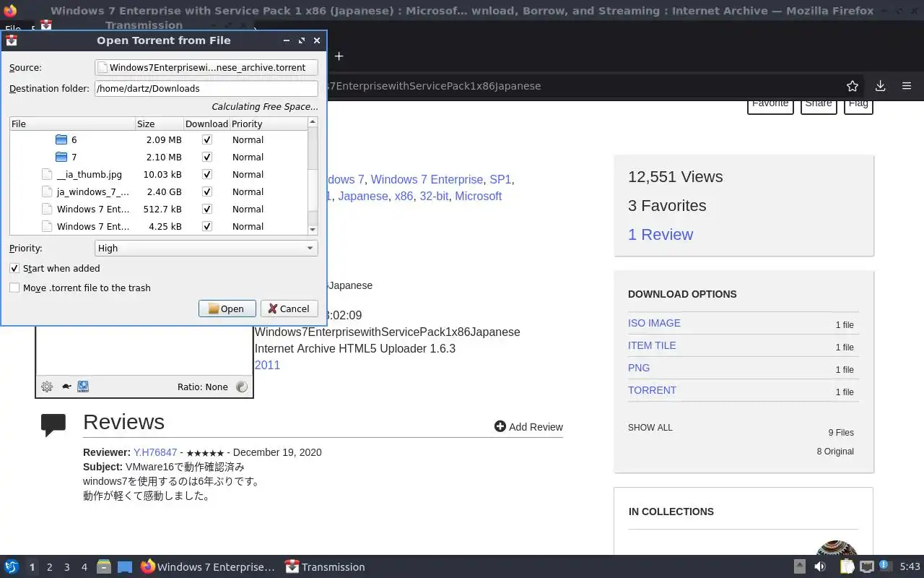Cancel the Open Torrent dialog
This screenshot has width=924, height=578.
[x=289, y=309]
